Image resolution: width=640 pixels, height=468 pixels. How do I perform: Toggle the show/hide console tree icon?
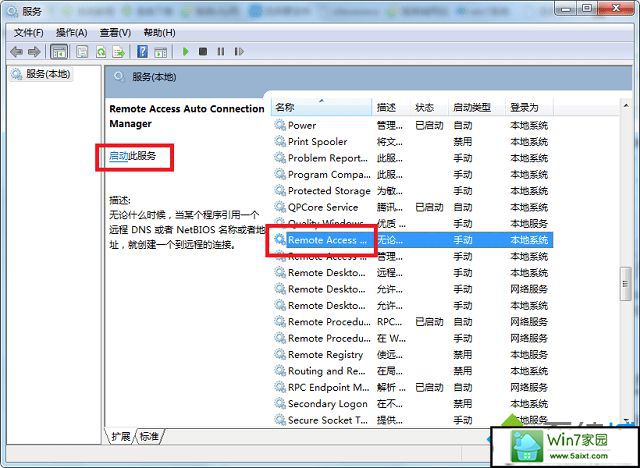click(59, 52)
